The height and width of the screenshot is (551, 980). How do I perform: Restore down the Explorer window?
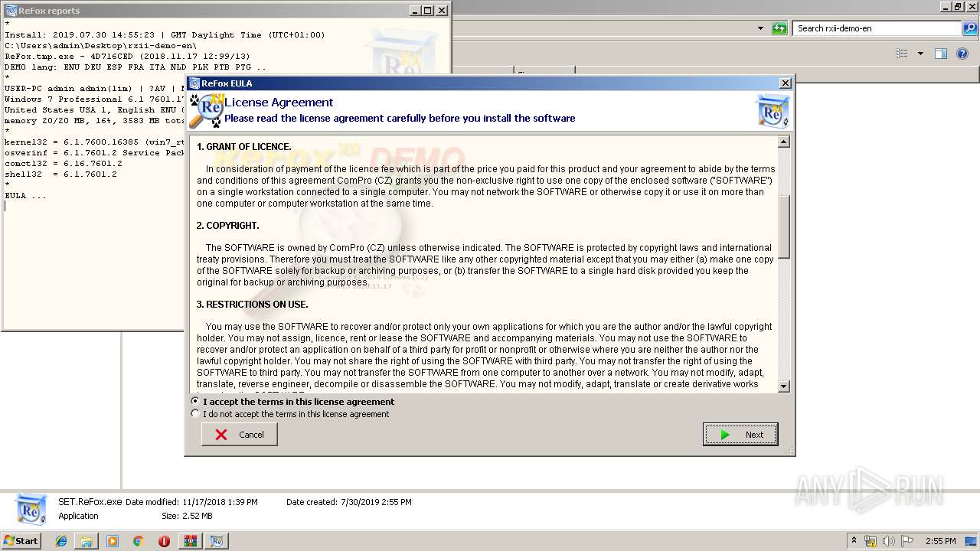[958, 7]
